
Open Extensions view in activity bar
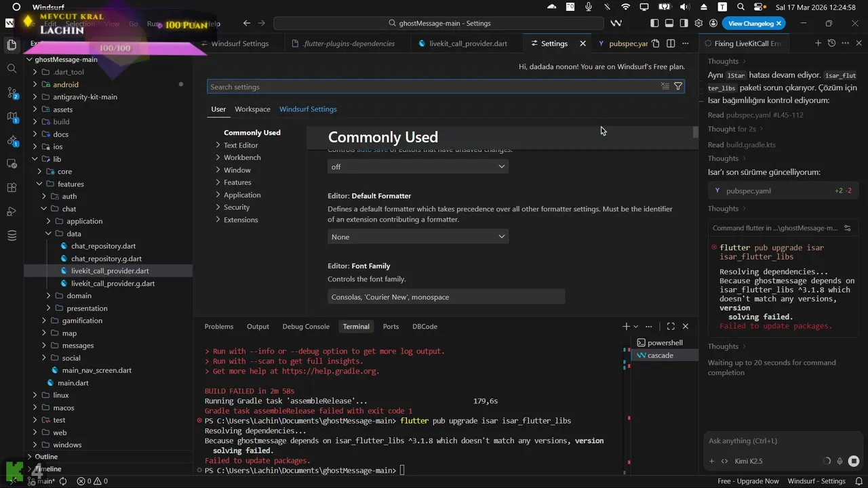point(12,188)
